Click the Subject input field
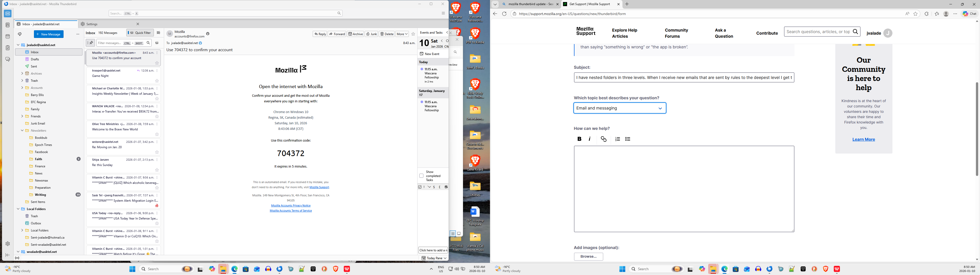The image size is (980, 275). click(684, 77)
